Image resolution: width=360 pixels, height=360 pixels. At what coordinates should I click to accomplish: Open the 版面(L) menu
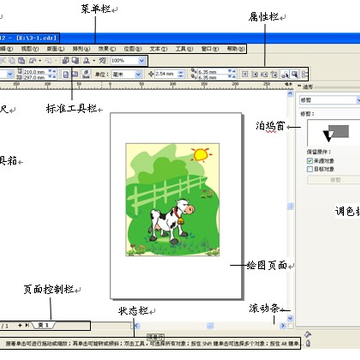coord(55,49)
